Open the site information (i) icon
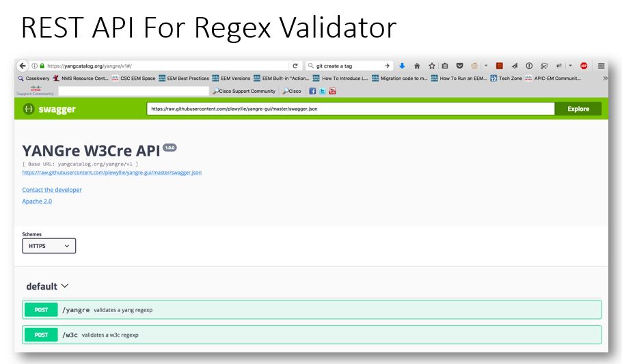The image size is (622, 364). point(34,66)
